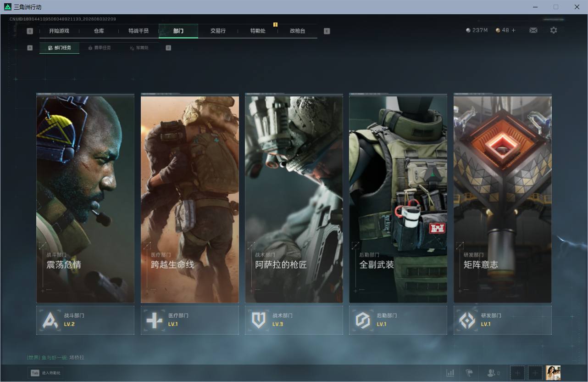
Task: Select the 战术部门 shield emblem icon
Action: tap(259, 320)
